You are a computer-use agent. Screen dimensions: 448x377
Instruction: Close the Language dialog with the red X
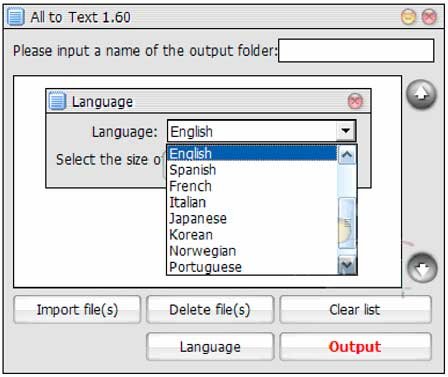coord(355,101)
